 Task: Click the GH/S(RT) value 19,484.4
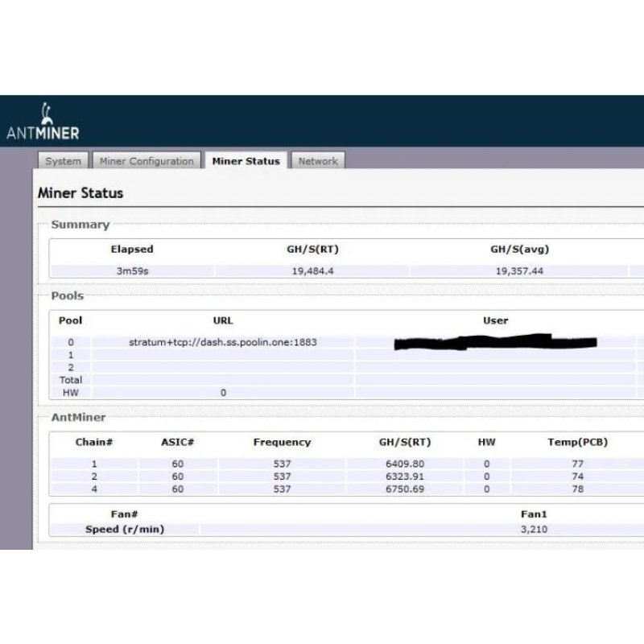coord(312,271)
